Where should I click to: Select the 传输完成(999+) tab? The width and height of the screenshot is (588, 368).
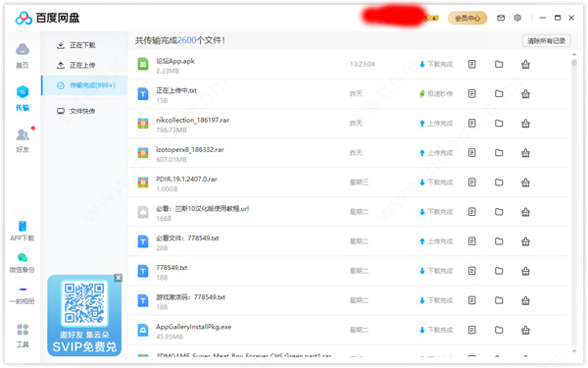coord(84,85)
